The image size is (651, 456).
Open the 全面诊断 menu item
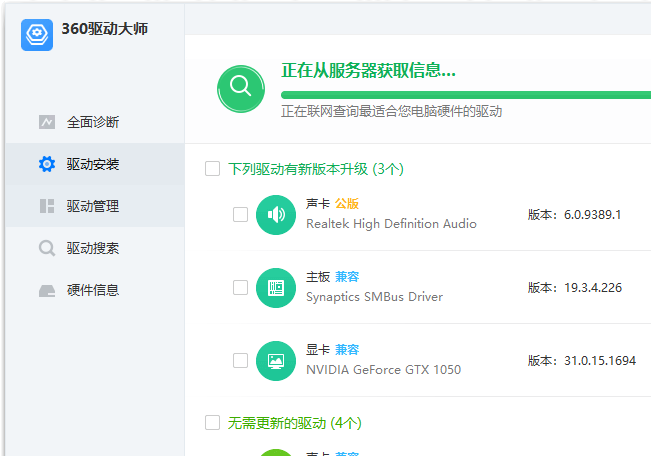(95, 122)
